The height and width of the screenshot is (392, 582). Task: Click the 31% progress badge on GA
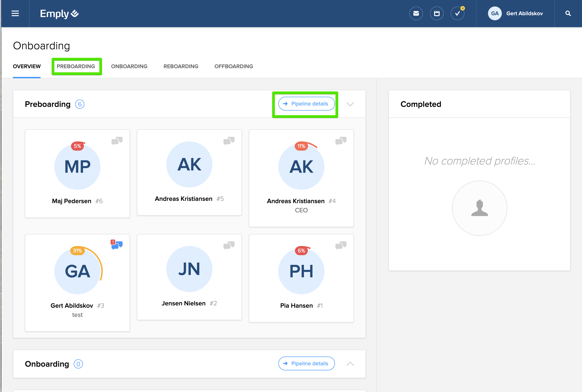click(77, 251)
